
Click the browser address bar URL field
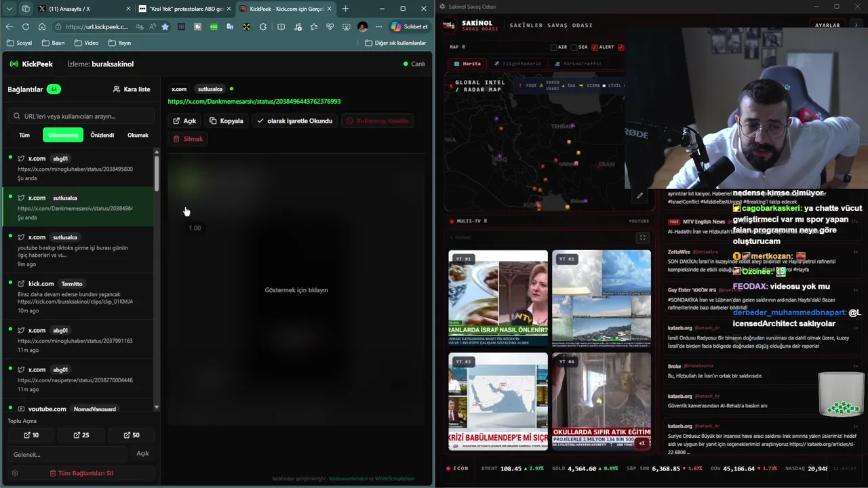pos(97,26)
